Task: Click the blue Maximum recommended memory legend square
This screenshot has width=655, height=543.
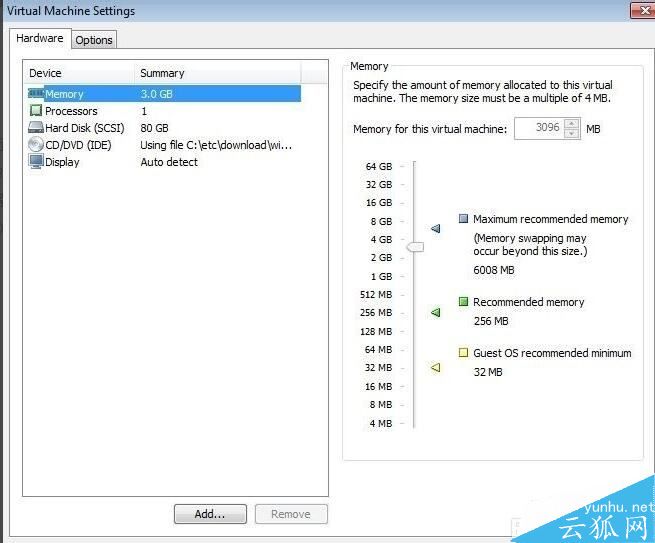Action: (463, 218)
